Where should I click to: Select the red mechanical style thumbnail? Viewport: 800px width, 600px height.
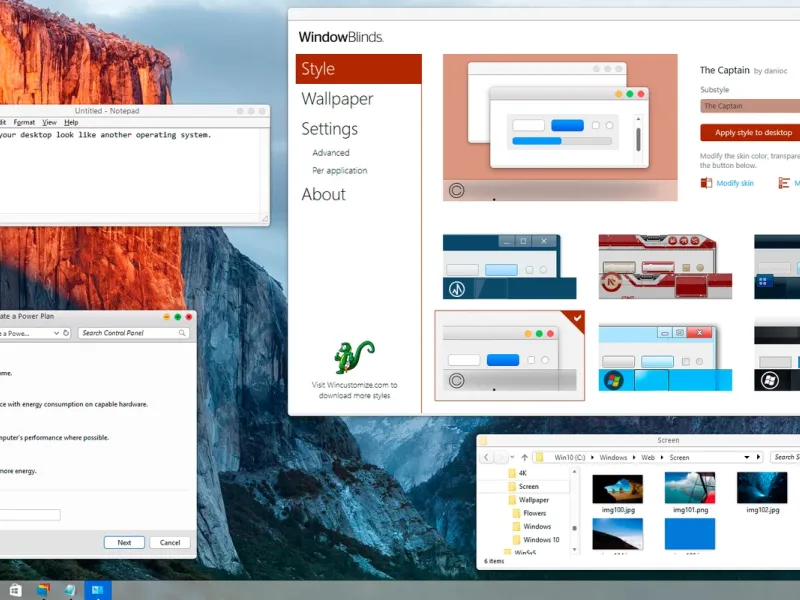[x=665, y=266]
